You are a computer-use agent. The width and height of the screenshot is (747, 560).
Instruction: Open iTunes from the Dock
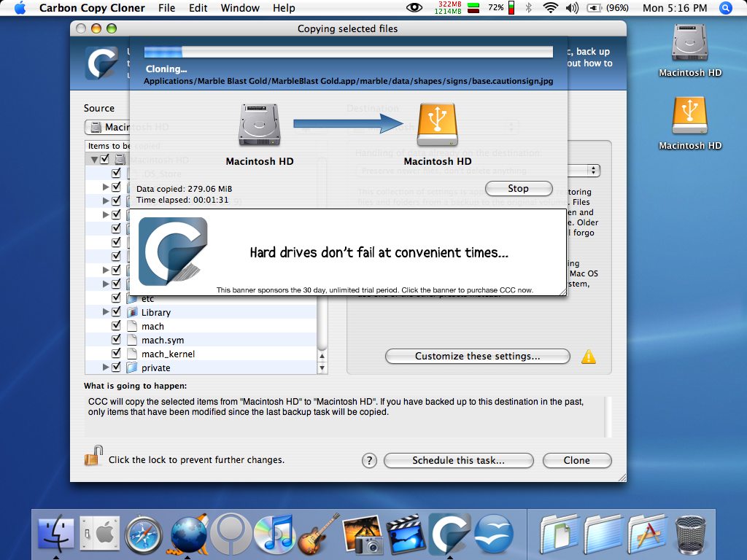pyautogui.click(x=274, y=534)
